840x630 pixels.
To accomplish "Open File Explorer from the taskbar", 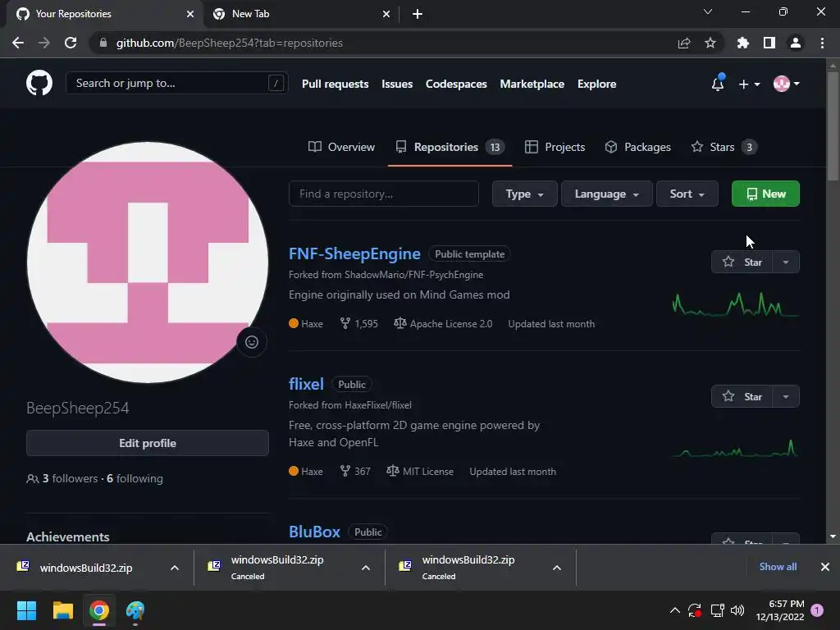I will coord(62,610).
